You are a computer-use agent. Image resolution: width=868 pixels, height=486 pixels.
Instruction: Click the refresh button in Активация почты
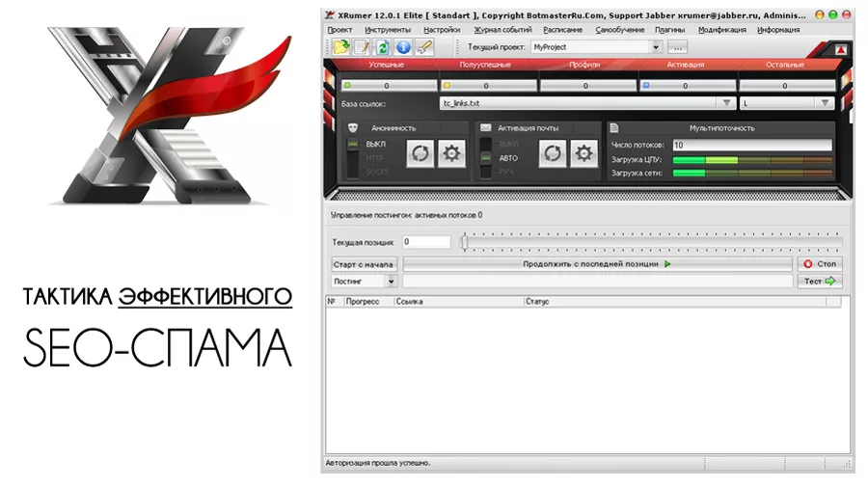[x=553, y=153]
